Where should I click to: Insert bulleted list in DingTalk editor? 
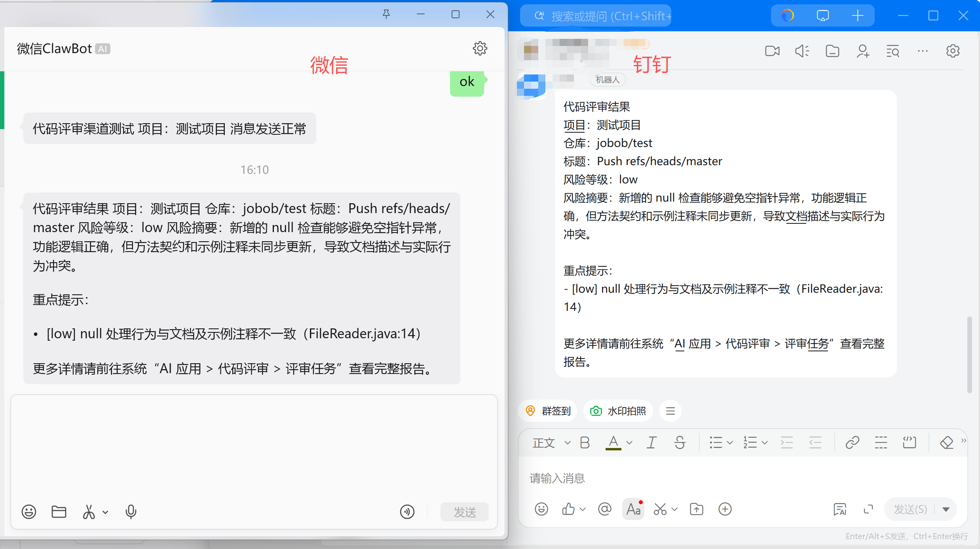tap(716, 442)
